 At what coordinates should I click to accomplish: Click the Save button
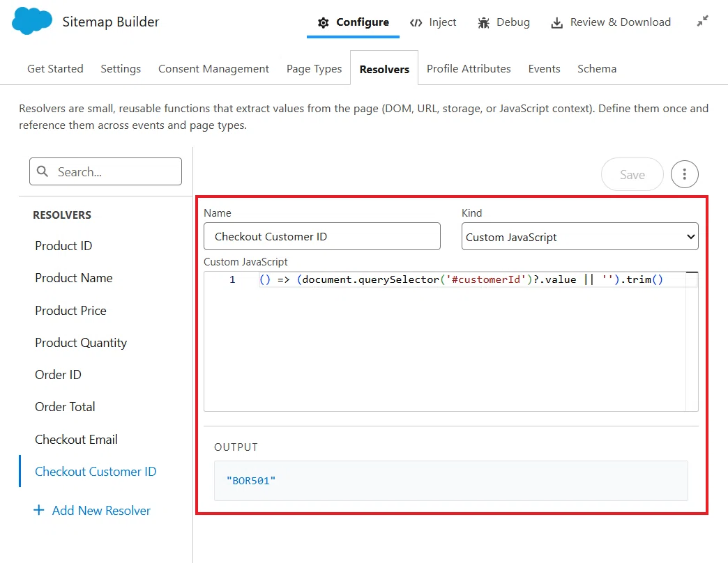[x=632, y=174]
